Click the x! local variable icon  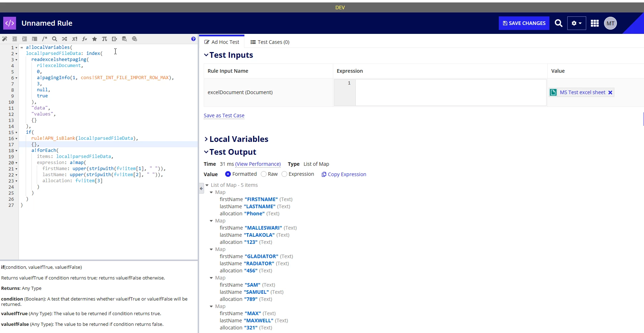[x=75, y=39]
